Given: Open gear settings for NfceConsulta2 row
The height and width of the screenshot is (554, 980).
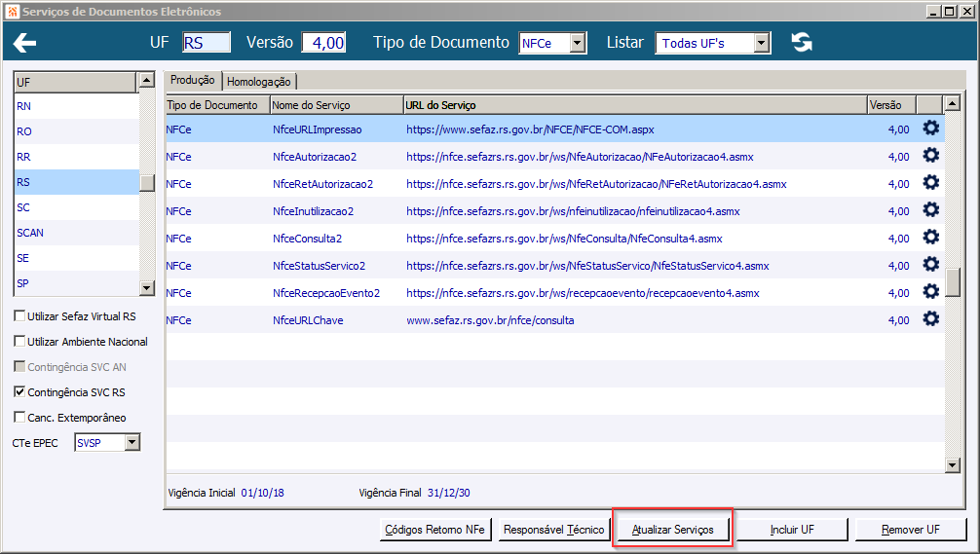Looking at the screenshot, I should coord(930,238).
